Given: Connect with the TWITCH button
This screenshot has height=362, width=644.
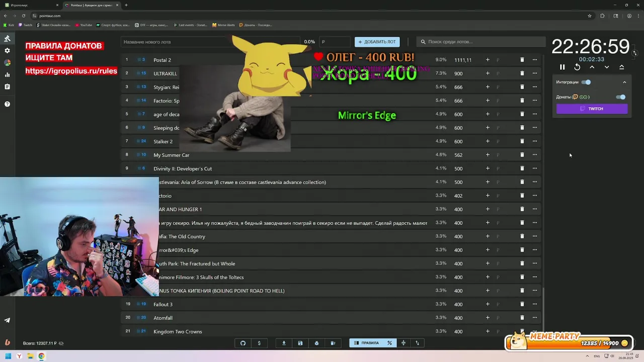Looking at the screenshot, I should click(x=592, y=109).
